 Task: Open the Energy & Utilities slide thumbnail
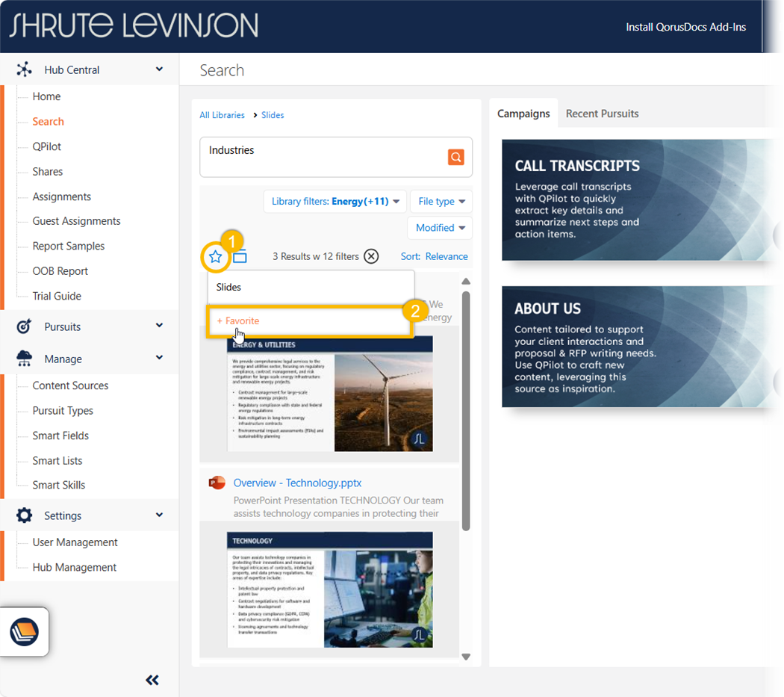[x=330, y=394]
